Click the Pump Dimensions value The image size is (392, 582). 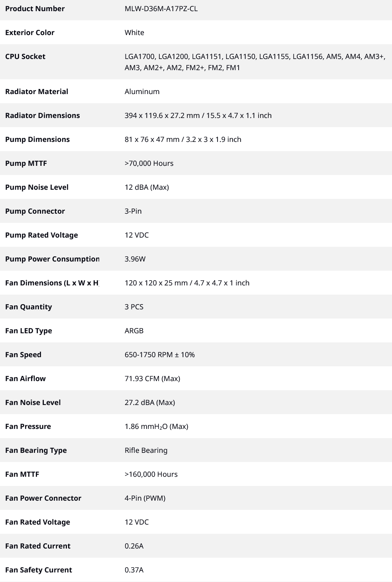tap(183, 139)
